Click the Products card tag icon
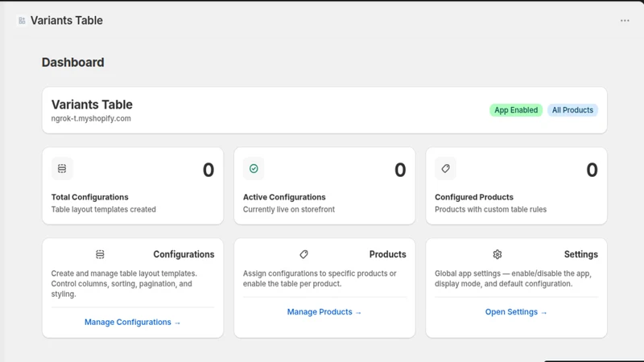Viewport: 644px width, 362px height. click(303, 254)
